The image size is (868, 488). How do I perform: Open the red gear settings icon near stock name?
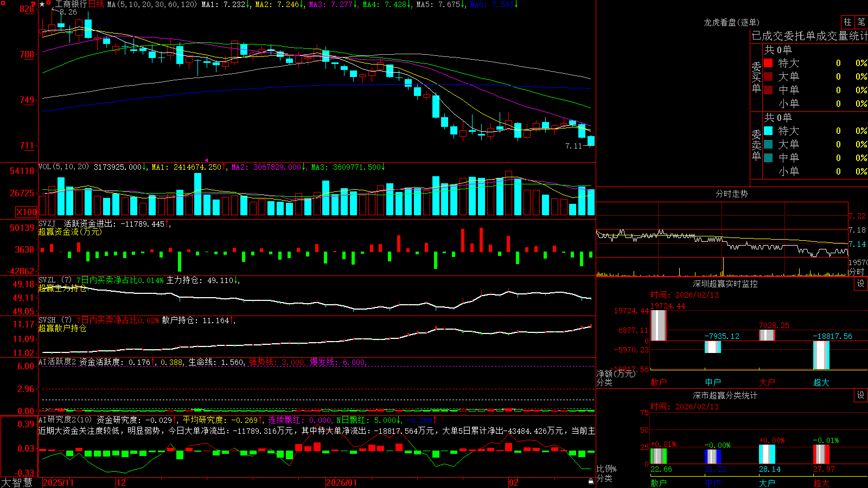[49, 4]
